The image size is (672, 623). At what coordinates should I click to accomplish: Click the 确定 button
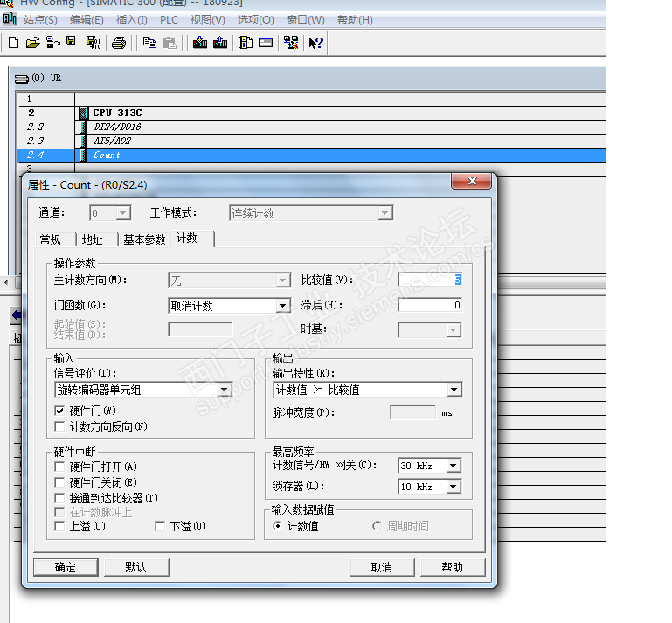pyautogui.click(x=66, y=567)
